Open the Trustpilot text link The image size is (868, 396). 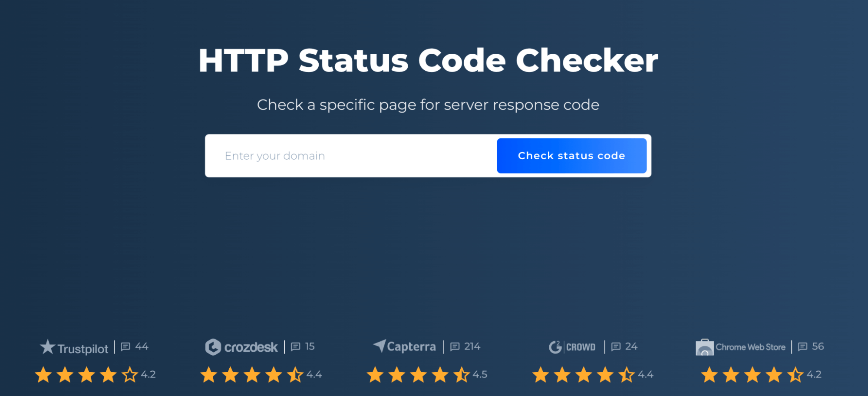pos(83,349)
